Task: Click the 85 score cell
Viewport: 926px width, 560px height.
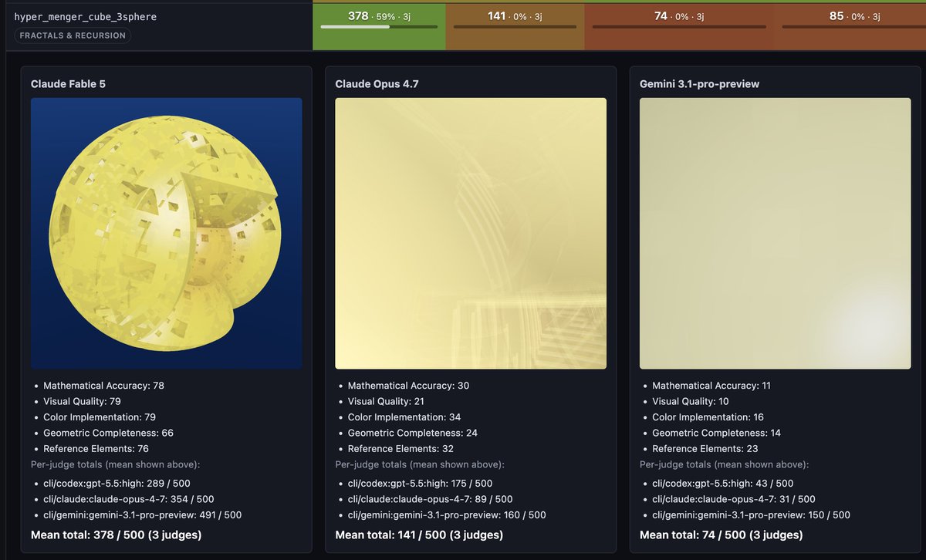Action: click(x=850, y=25)
